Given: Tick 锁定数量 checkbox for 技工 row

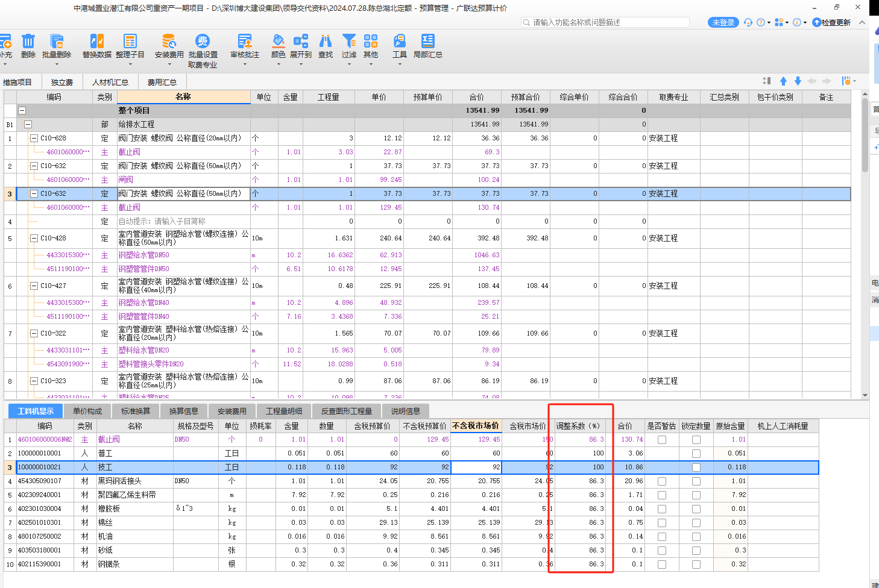Looking at the screenshot, I should tap(696, 468).
